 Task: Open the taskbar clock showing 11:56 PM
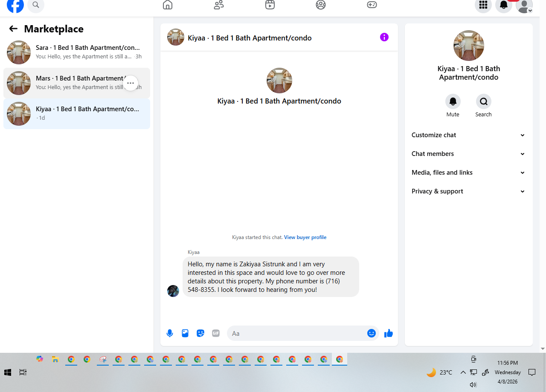pos(508,372)
